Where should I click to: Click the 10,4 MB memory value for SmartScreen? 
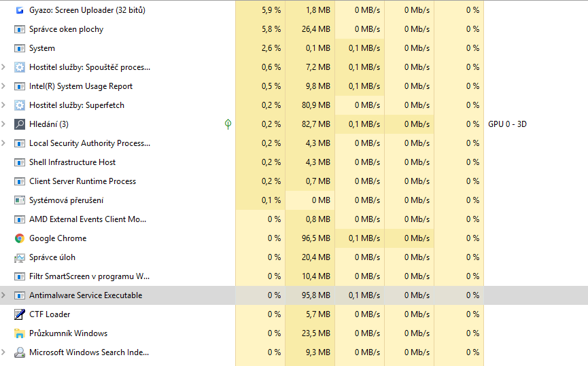point(315,276)
